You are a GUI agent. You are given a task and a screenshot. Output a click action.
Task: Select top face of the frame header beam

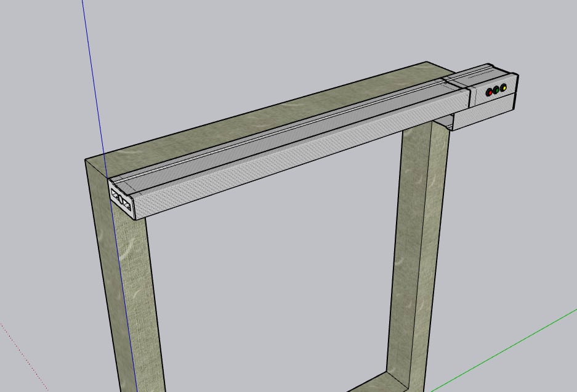point(246,117)
